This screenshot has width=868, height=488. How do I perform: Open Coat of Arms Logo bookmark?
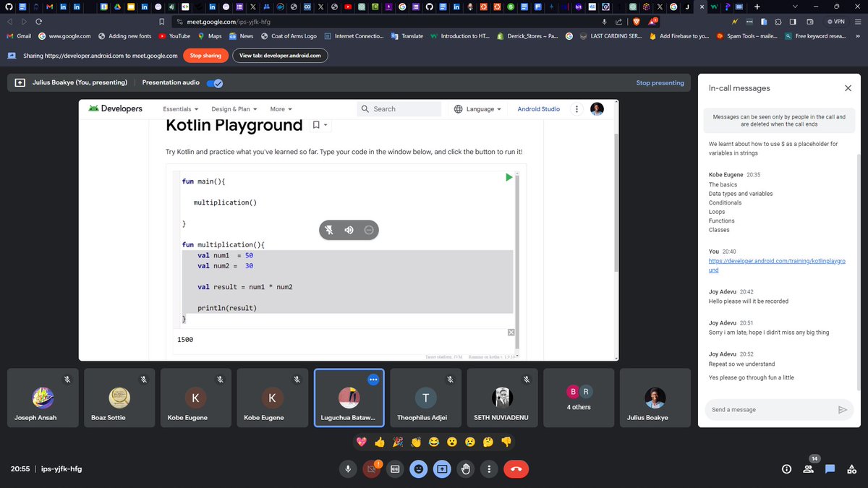[289, 35]
